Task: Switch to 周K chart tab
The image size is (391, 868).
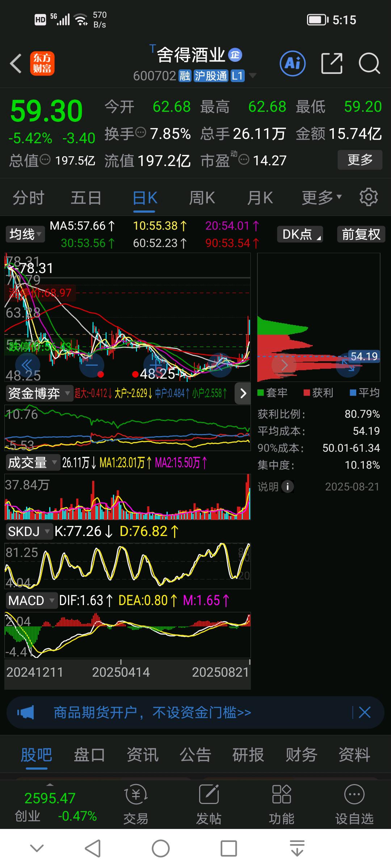Action: tap(202, 198)
